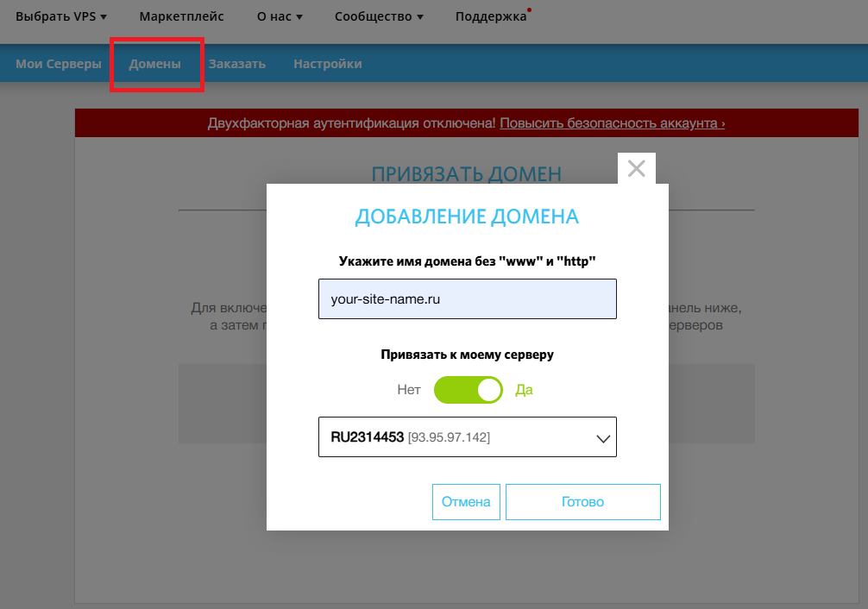Click the "Готово" button
Viewport: 868px width, 609px height.
click(582, 501)
